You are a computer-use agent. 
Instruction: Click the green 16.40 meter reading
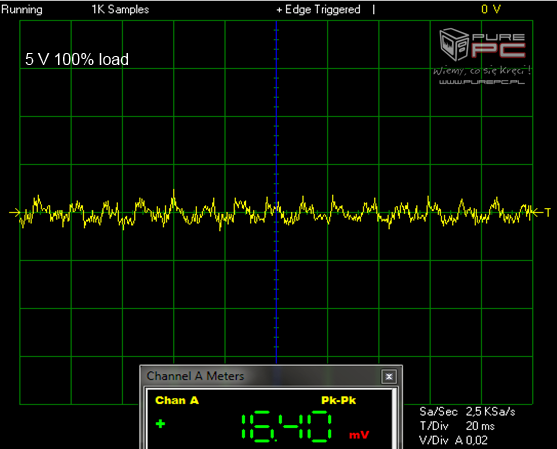pyautogui.click(x=286, y=426)
